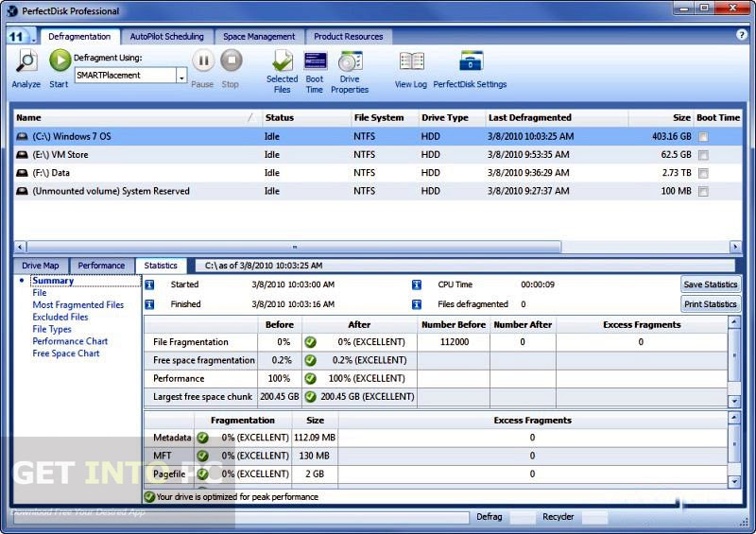
Task: Switch to the AutoPilot Scheduling tab
Action: [166, 37]
